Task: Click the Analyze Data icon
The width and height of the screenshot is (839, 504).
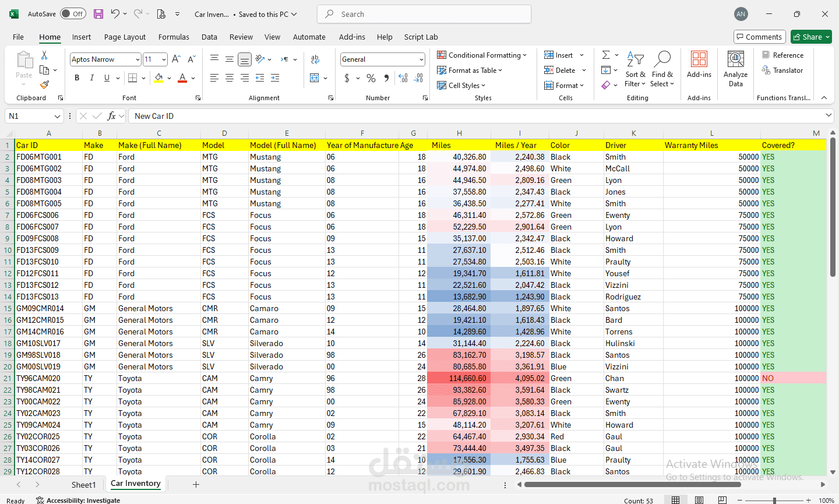Action: (x=736, y=69)
